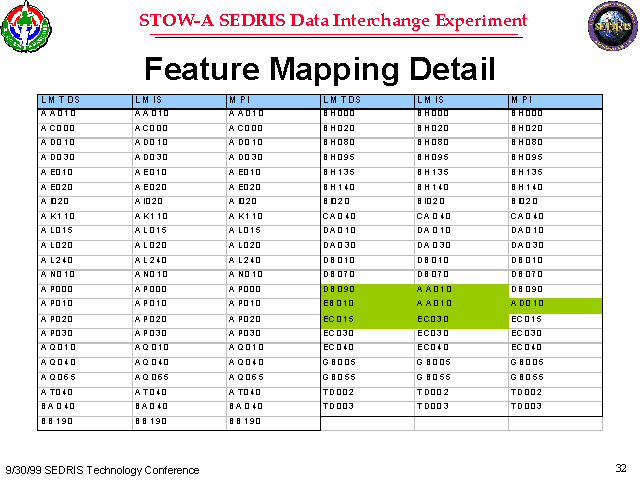Image resolution: width=640 pixels, height=480 pixels.
Task: Click slide page number 32
Action: (x=620, y=467)
